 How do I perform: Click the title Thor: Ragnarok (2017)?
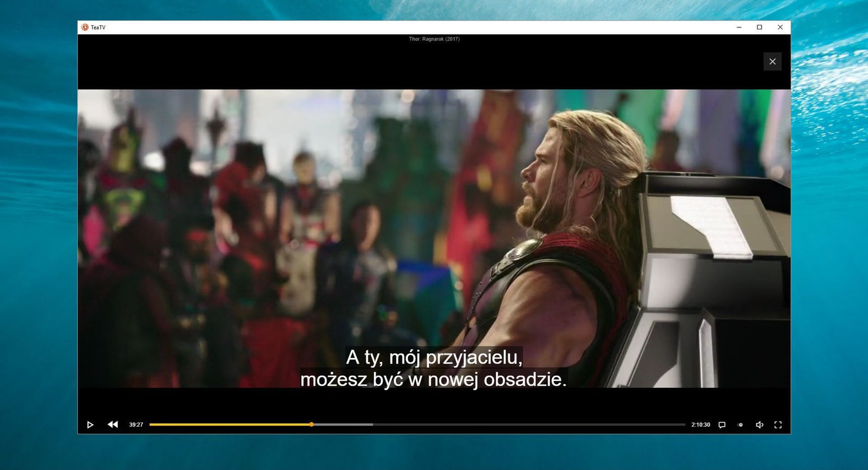coord(434,39)
